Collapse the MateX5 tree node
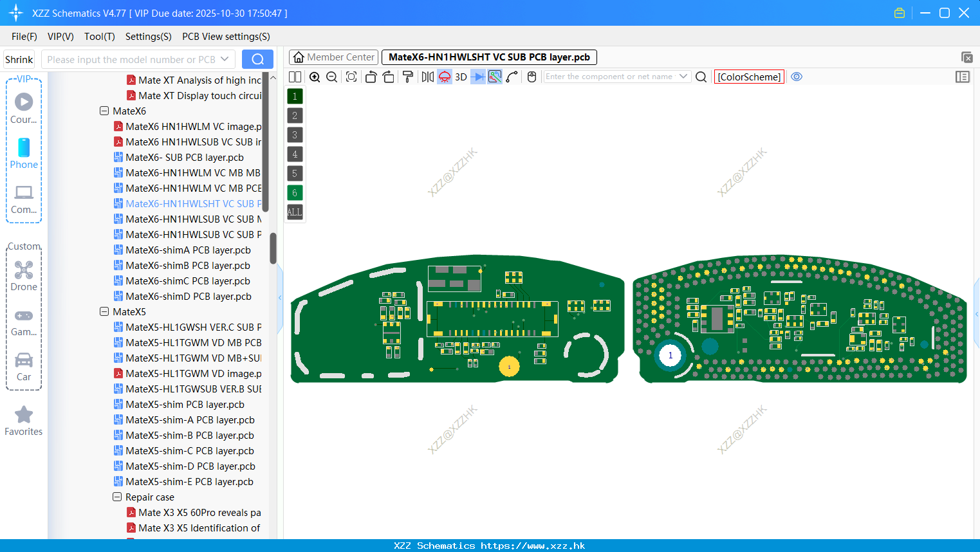The width and height of the screenshot is (980, 552). tap(104, 311)
